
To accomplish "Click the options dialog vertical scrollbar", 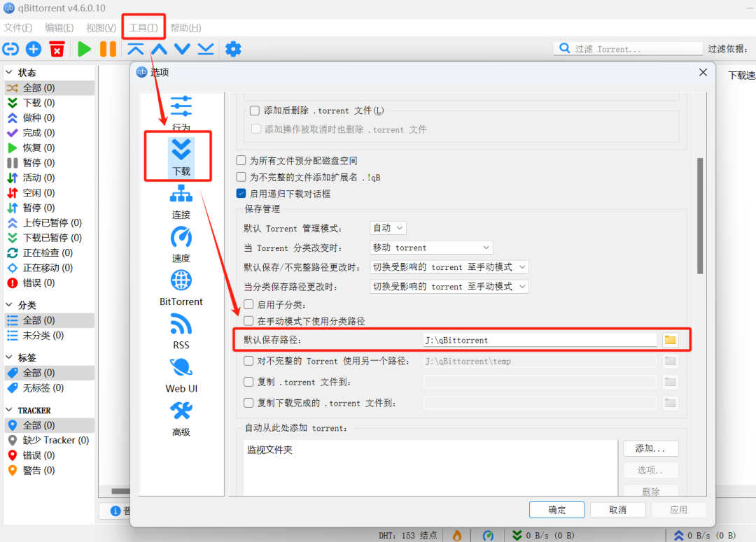I will click(700, 216).
